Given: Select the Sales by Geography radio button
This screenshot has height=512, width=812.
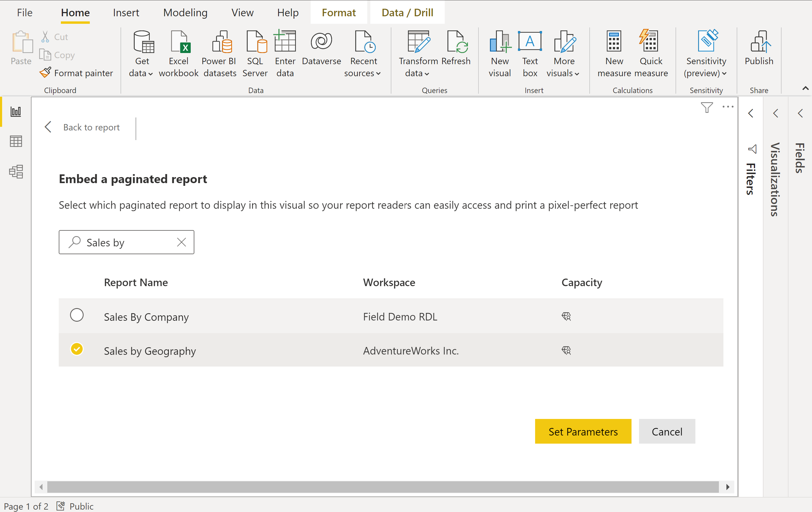Looking at the screenshot, I should (x=77, y=350).
